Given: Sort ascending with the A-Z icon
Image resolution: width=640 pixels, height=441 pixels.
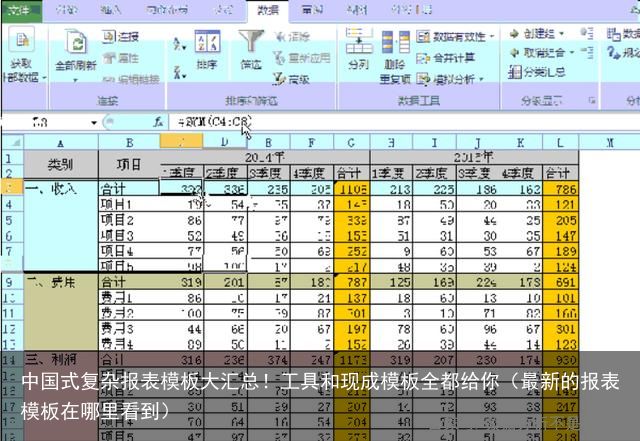Looking at the screenshot, I should coord(179,43).
